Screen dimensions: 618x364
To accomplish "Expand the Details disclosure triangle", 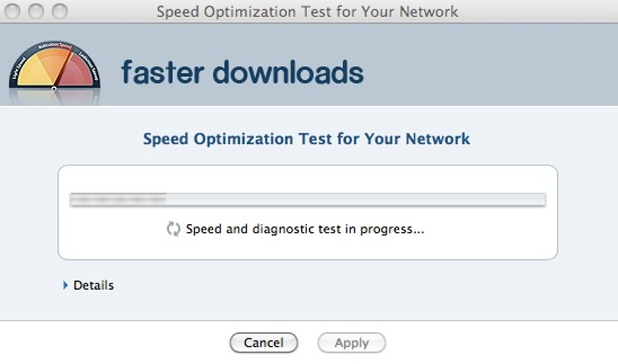I will click(x=65, y=285).
